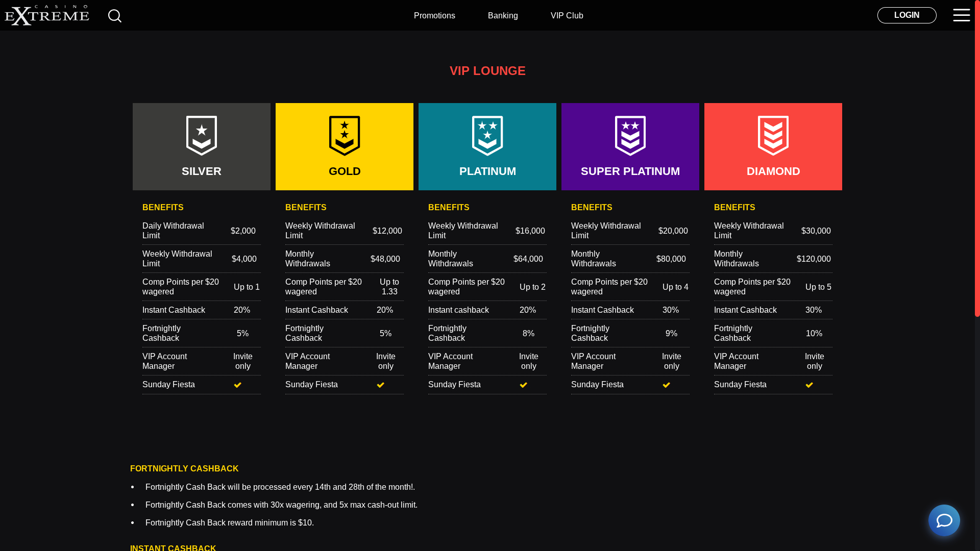Click the FORTNIGHTLY CASHBACK heading
Screen dimensions: 980x551
pyautogui.click(x=184, y=468)
